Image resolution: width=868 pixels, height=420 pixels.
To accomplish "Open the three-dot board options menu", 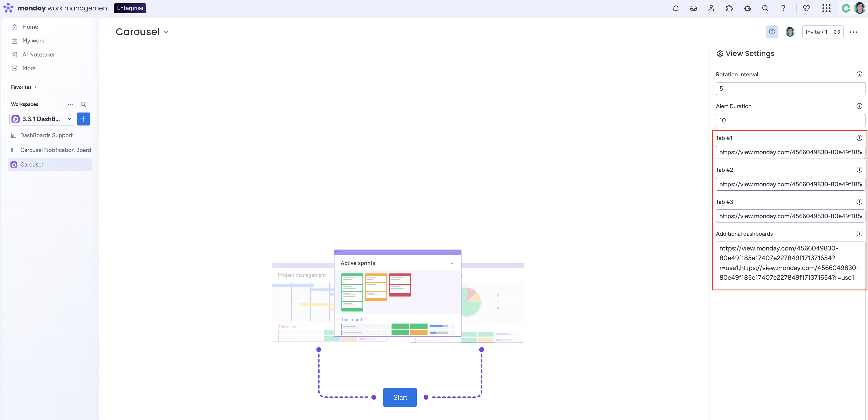I will (853, 32).
